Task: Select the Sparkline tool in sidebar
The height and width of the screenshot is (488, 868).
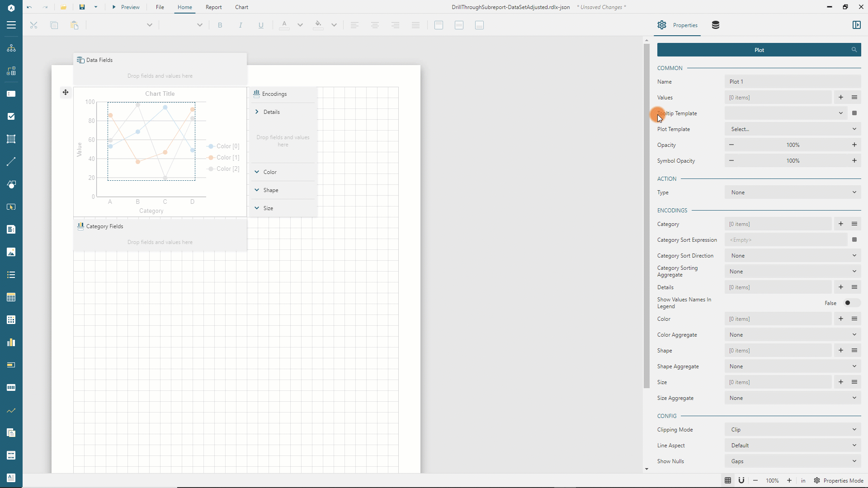Action: click(x=11, y=410)
